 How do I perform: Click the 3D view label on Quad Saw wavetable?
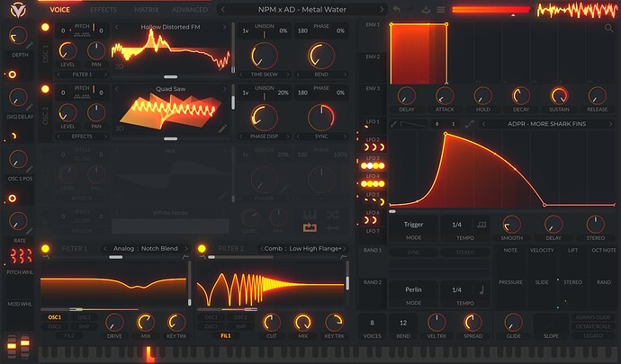(x=119, y=129)
